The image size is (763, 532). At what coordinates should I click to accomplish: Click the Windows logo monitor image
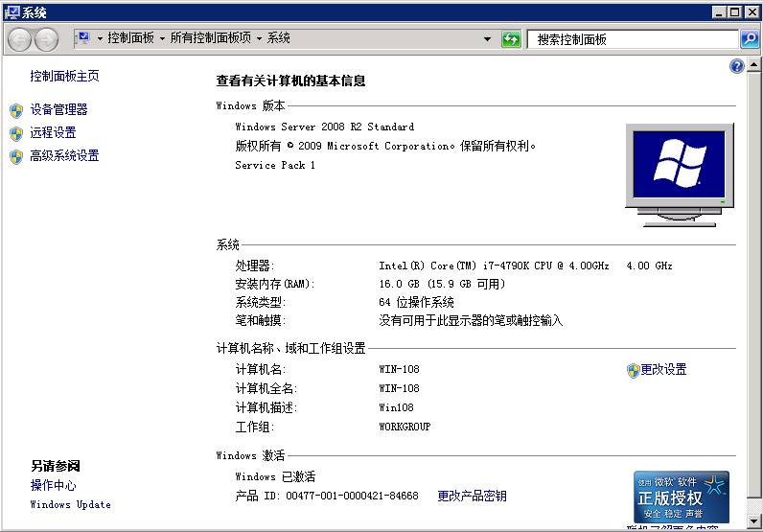[x=680, y=174]
